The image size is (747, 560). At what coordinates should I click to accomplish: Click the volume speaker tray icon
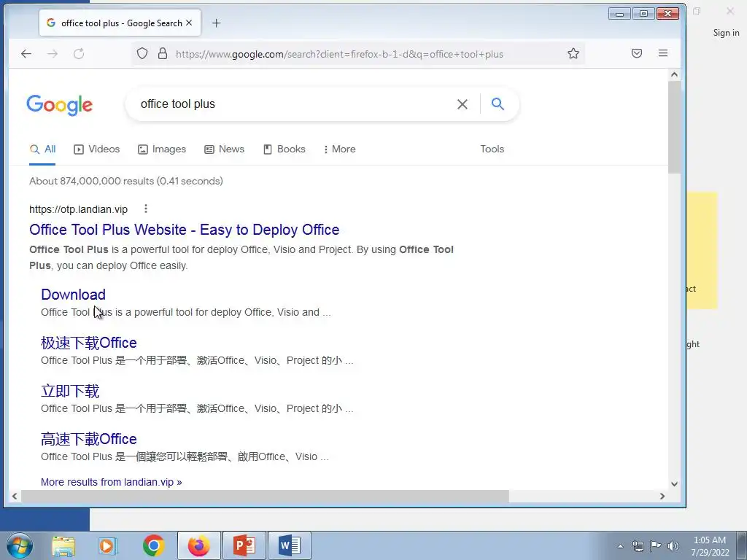[x=673, y=546]
